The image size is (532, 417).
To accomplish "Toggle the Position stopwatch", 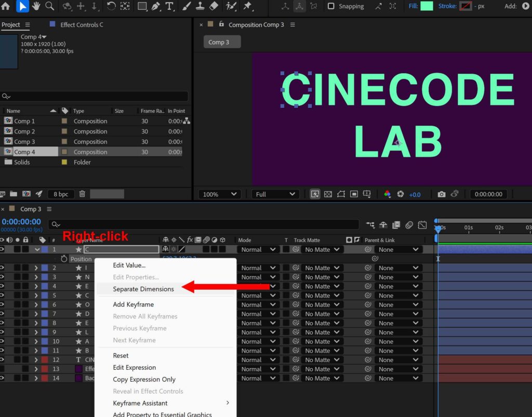I will (64, 259).
